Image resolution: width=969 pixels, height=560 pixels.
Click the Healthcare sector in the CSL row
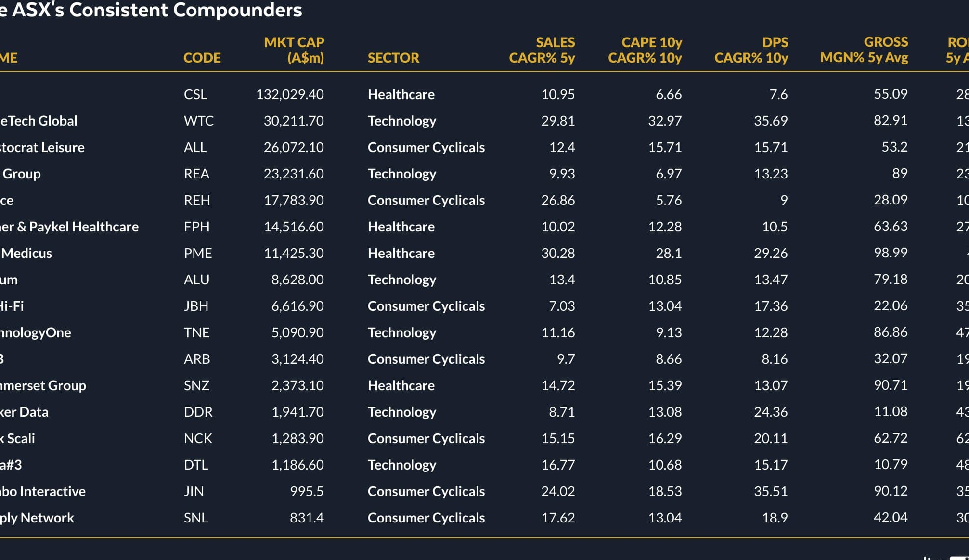(401, 94)
